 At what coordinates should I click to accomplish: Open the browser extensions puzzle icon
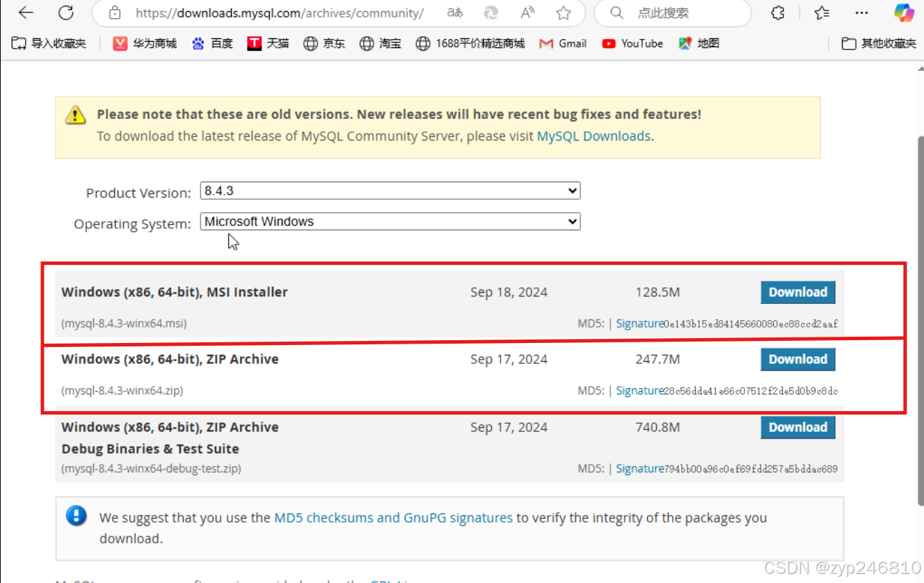779,13
